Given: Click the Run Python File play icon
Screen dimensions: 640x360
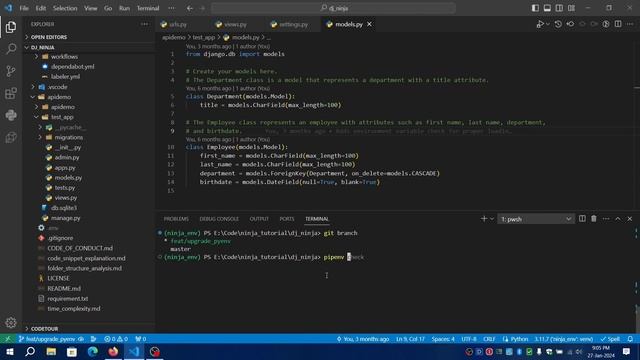Looking at the screenshot, I should point(540,24).
